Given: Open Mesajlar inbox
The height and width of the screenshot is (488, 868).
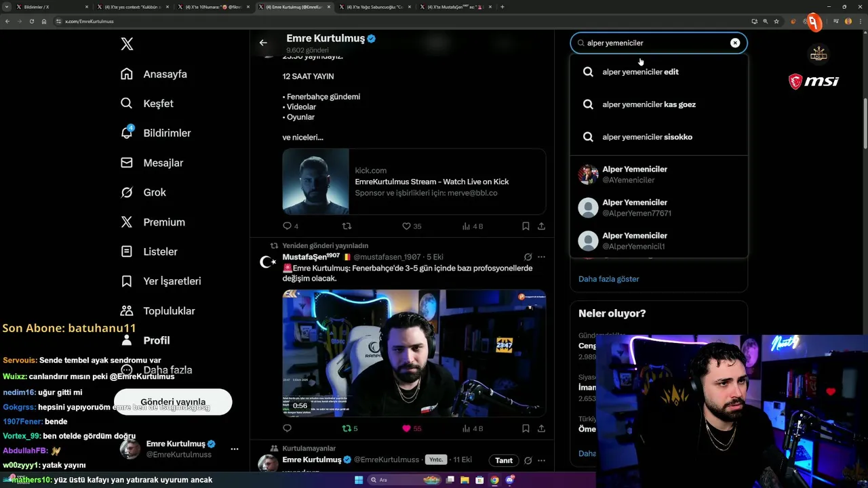Looking at the screenshot, I should pos(152,163).
